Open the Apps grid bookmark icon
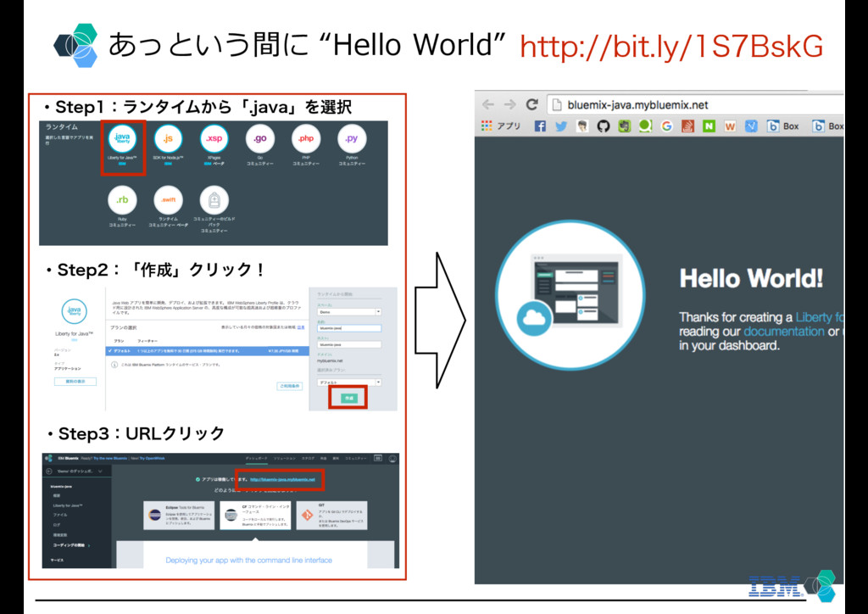This screenshot has width=868, height=614. coord(487,126)
